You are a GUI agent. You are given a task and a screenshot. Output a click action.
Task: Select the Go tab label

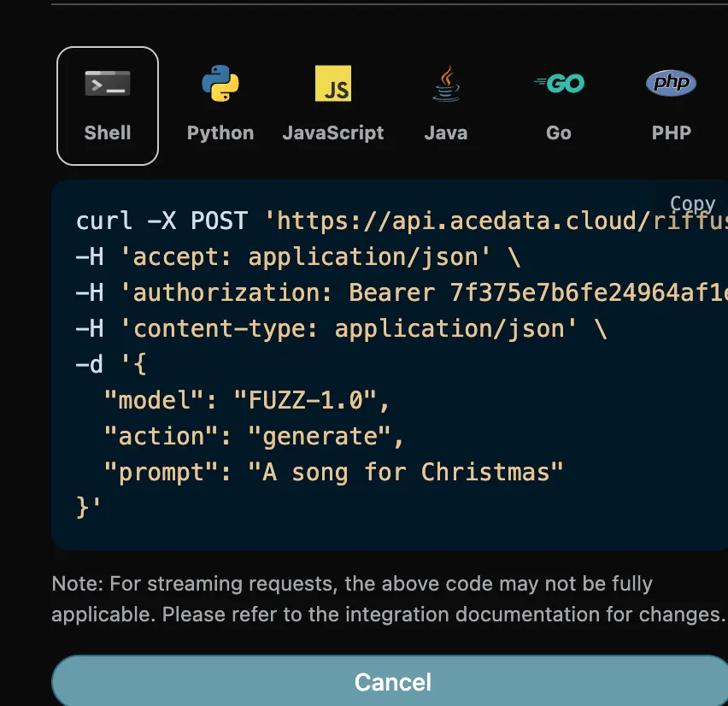coord(559,132)
